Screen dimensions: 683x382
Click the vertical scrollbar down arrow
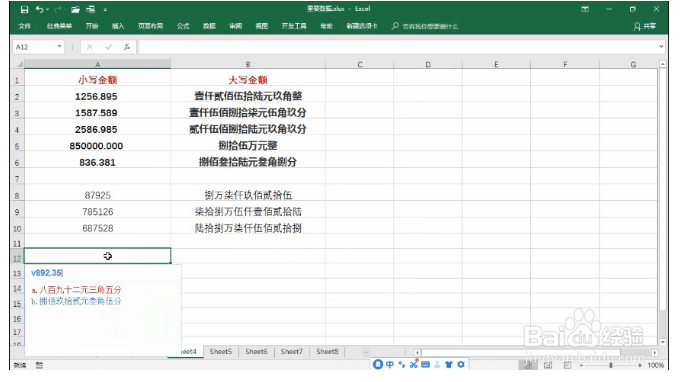(x=663, y=342)
